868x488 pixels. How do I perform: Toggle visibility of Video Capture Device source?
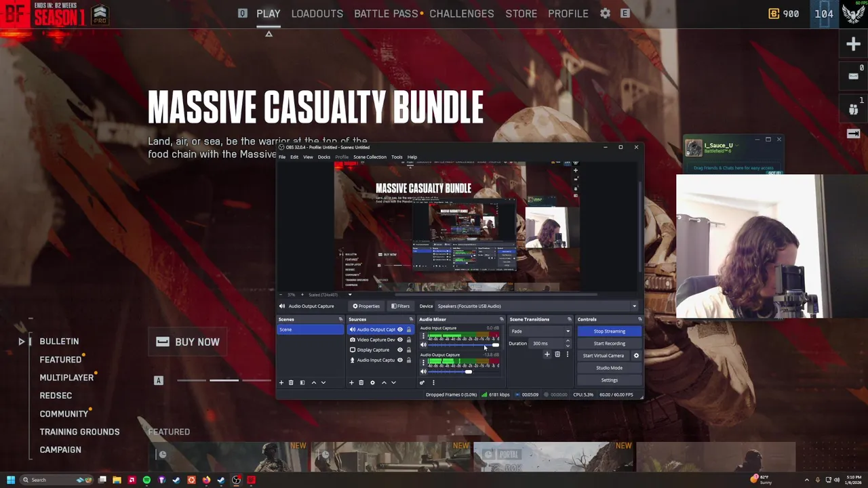(399, 340)
